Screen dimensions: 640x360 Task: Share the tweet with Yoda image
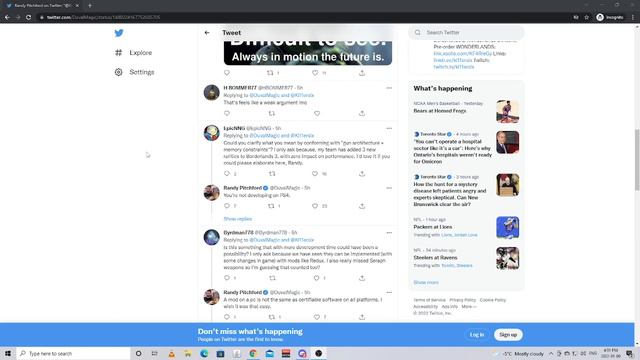(x=362, y=73)
